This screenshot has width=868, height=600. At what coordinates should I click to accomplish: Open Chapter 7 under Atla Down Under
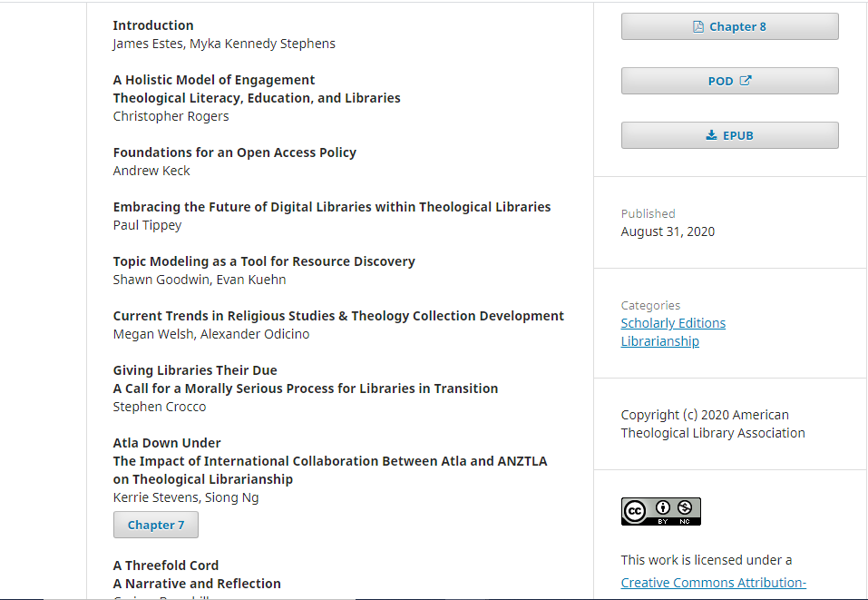(x=156, y=525)
